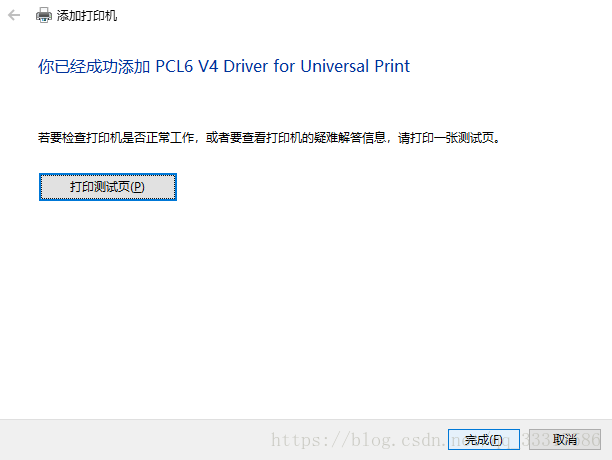Viewport: 612px width, 460px height.
Task: Select the 添加打印机 window title text
Action: (87, 16)
